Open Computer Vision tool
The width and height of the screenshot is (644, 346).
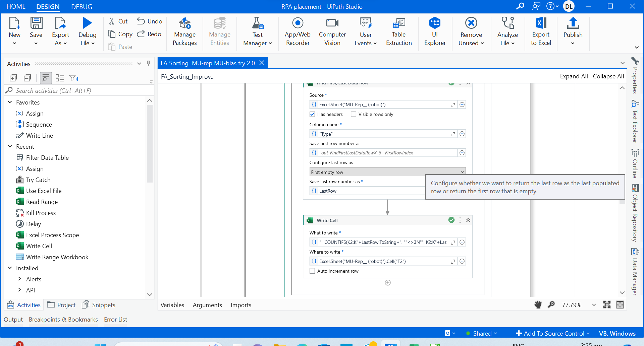tap(332, 32)
